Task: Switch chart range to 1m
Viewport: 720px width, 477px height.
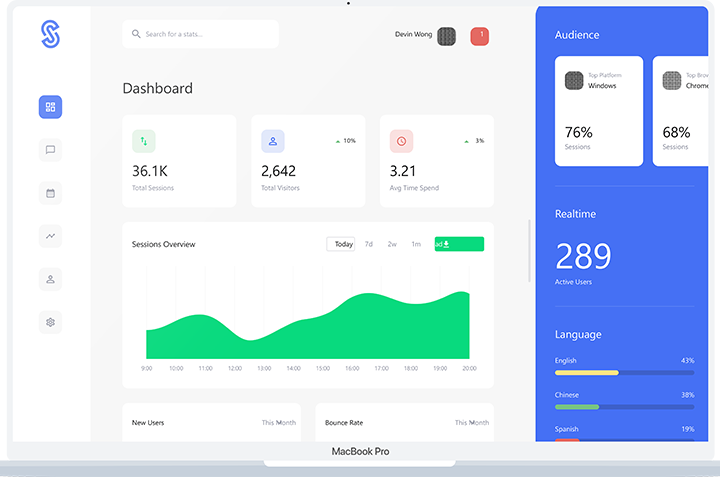Action: click(x=416, y=244)
